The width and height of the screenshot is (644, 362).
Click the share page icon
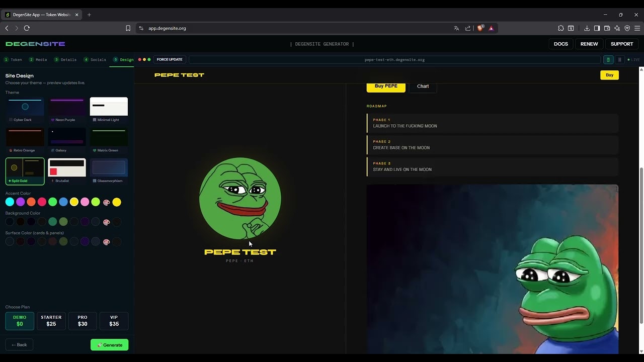(x=468, y=28)
